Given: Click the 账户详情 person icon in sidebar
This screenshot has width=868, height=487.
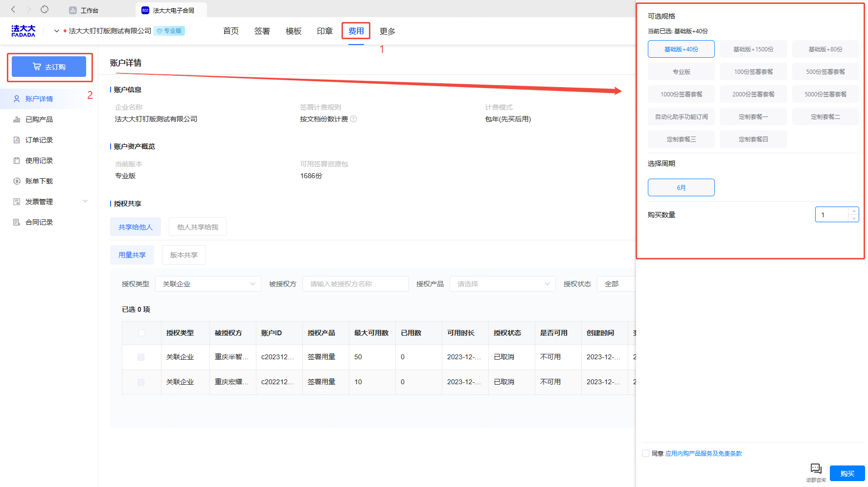Looking at the screenshot, I should point(17,99).
